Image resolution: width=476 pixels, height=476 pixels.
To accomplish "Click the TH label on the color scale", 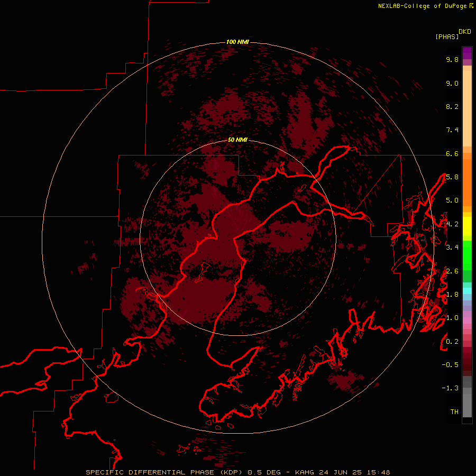I will pyautogui.click(x=454, y=412).
